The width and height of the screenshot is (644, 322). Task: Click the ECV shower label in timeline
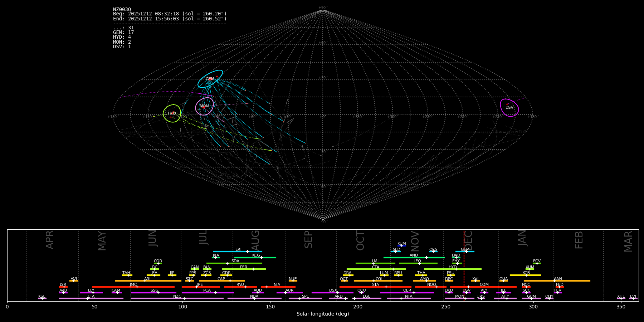pos(537,261)
